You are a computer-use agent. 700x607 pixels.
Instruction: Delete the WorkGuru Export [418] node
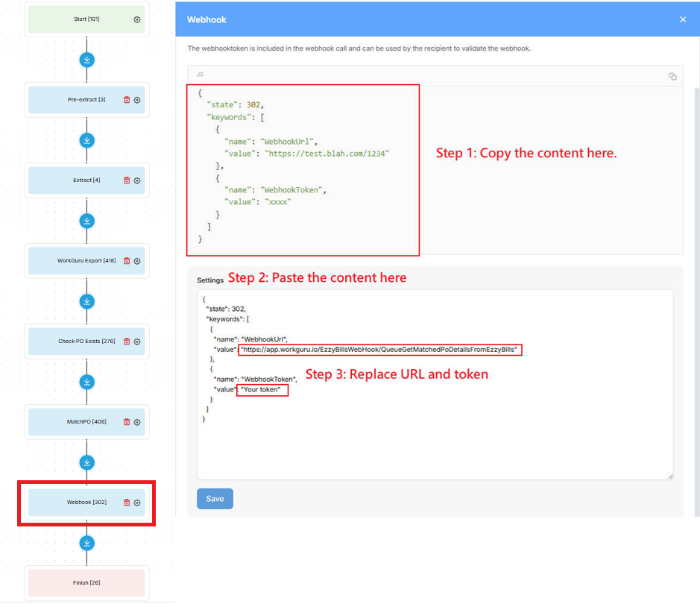click(127, 261)
